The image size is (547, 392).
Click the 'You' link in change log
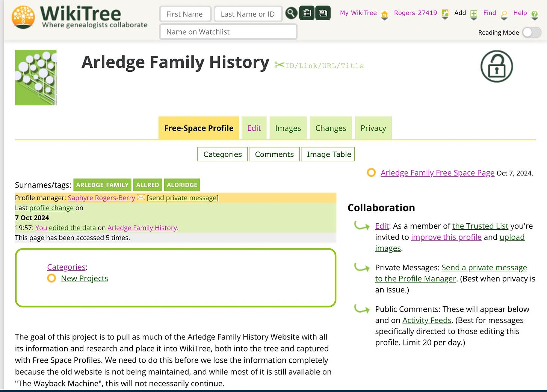point(41,228)
